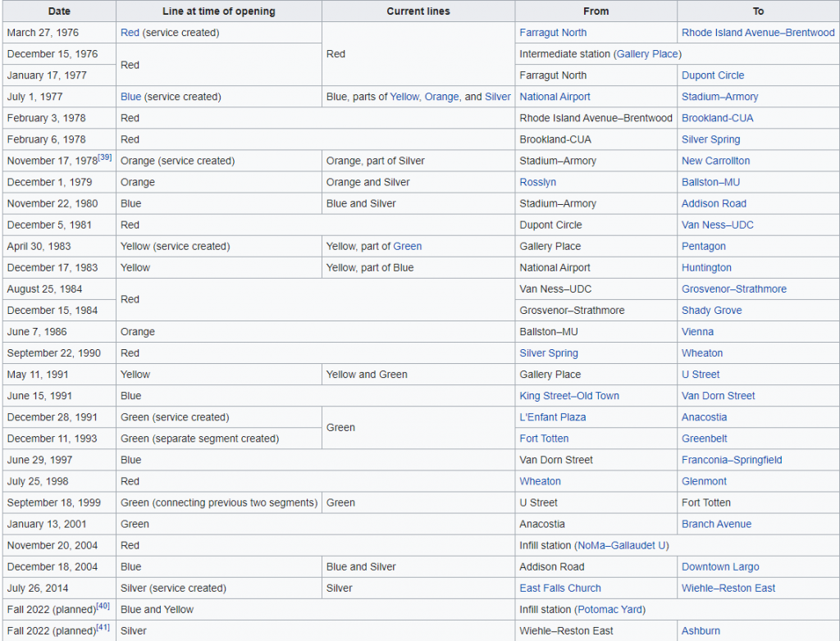
Task: Click the Potomac Yard infill station link
Action: [x=609, y=611]
